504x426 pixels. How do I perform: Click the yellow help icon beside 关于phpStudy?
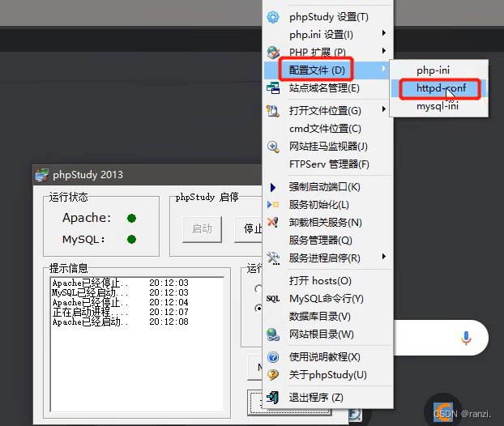tap(273, 375)
